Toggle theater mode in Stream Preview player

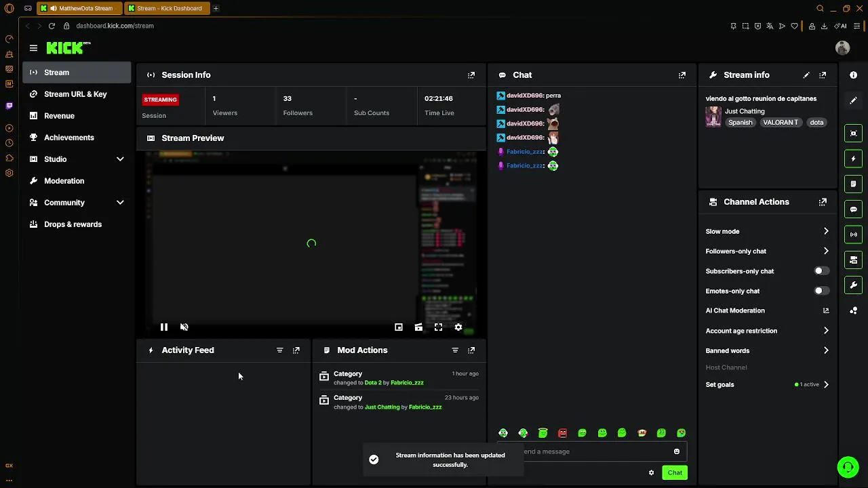pyautogui.click(x=418, y=327)
